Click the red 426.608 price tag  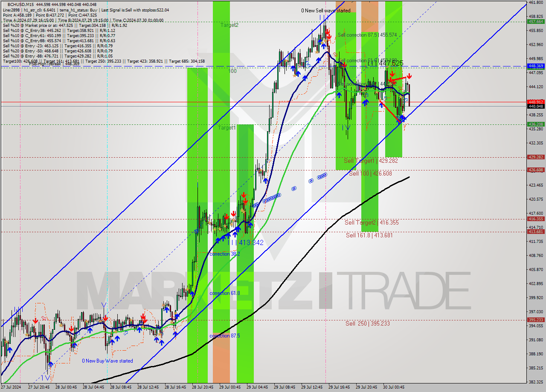pos(536,170)
